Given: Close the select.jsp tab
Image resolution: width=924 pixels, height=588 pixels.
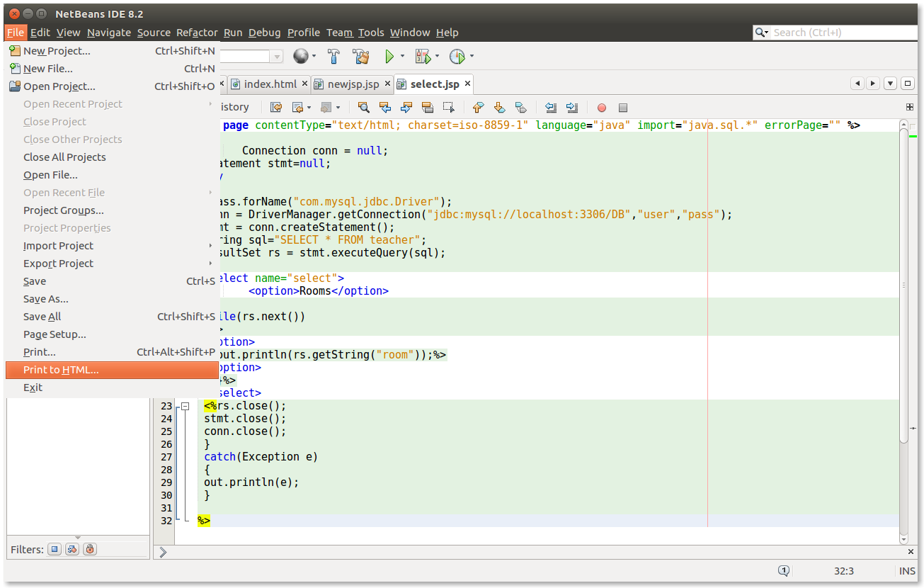Looking at the screenshot, I should pyautogui.click(x=467, y=84).
